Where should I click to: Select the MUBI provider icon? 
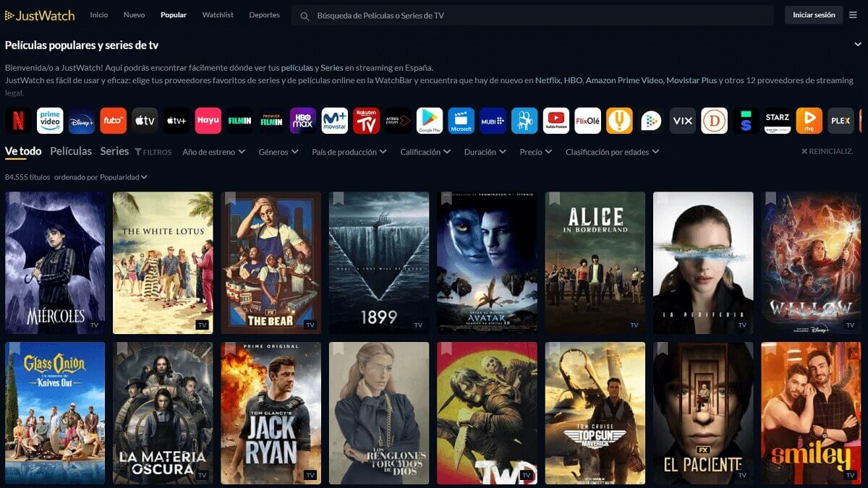point(493,121)
